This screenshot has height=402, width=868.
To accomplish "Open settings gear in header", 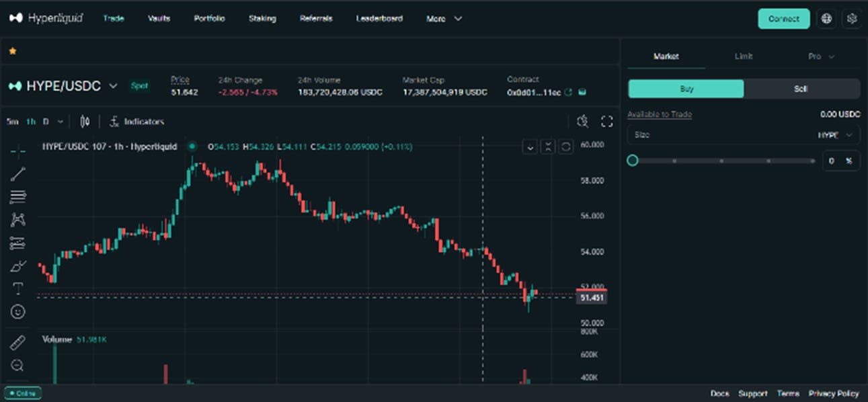I will [852, 19].
